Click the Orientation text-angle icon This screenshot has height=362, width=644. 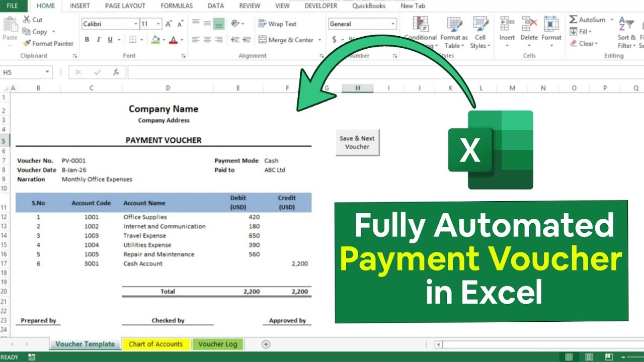pos(235,24)
